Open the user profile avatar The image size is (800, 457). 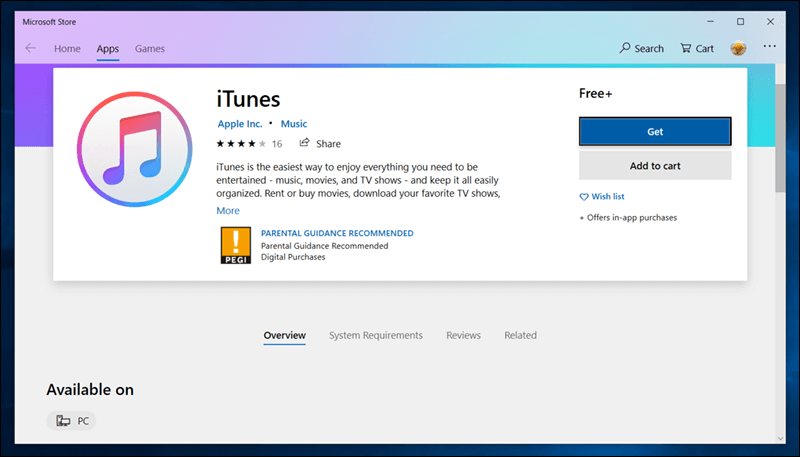click(x=738, y=48)
